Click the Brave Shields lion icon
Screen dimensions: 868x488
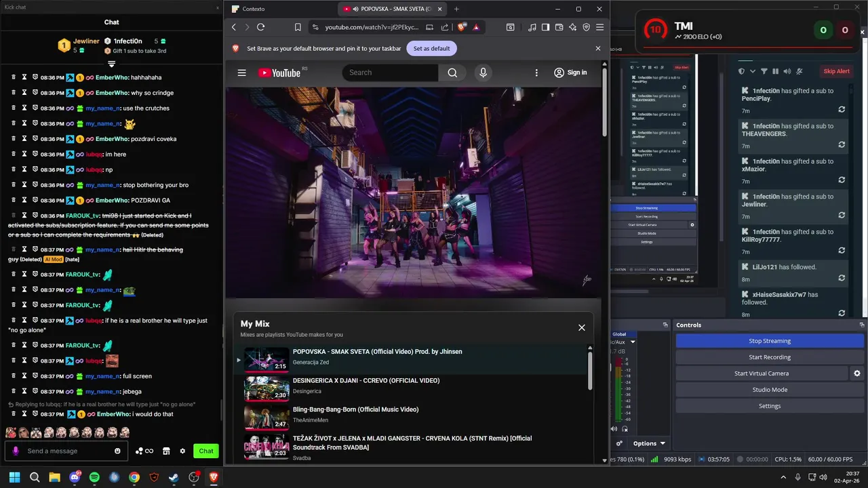(x=462, y=27)
